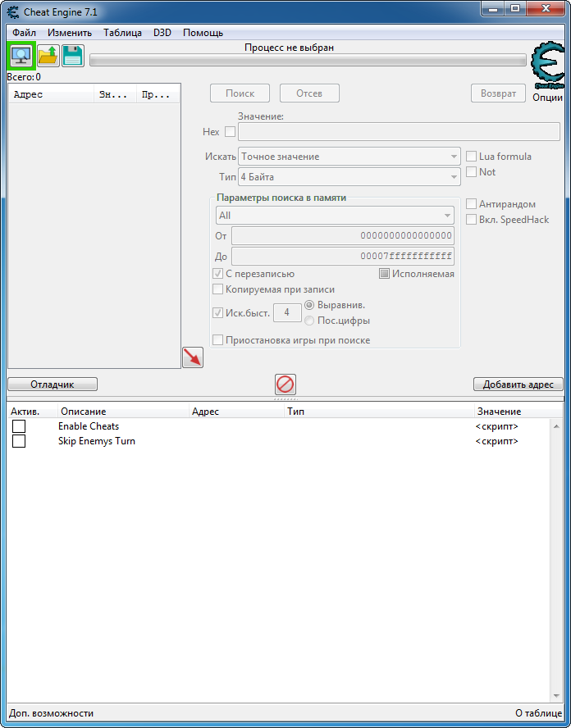Open a cheat table via folder icon

coord(48,57)
